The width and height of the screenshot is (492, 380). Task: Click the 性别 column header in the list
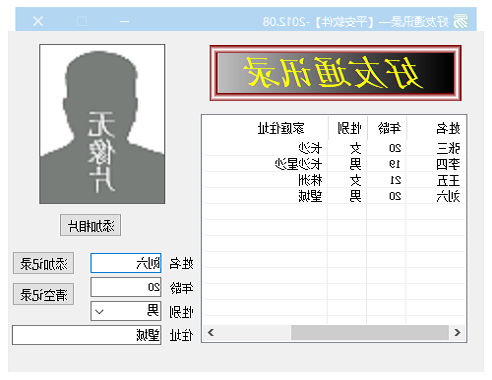click(348, 128)
